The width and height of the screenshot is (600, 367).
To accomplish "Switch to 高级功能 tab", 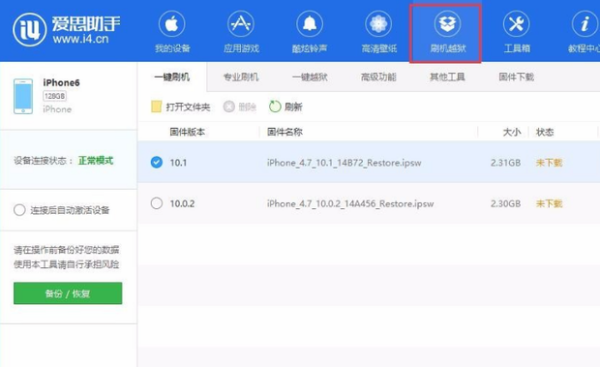I will [378, 77].
